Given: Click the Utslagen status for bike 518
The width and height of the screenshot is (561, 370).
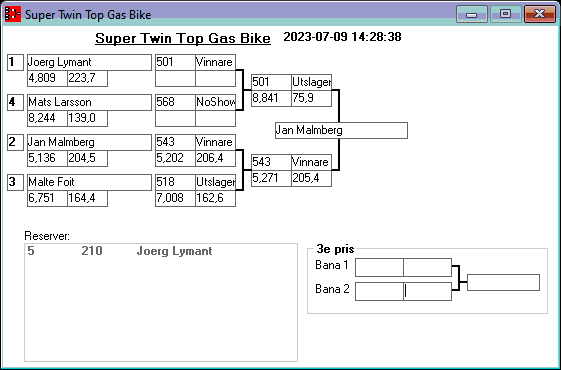Looking at the screenshot, I should point(215,182).
